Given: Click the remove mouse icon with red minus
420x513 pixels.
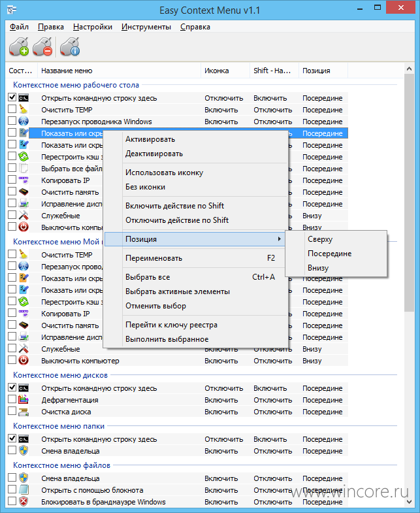Looking at the screenshot, I should pos(43,46).
